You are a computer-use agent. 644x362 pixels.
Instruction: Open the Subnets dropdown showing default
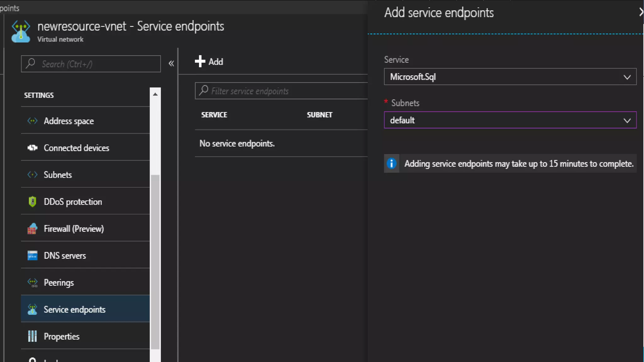(x=510, y=120)
